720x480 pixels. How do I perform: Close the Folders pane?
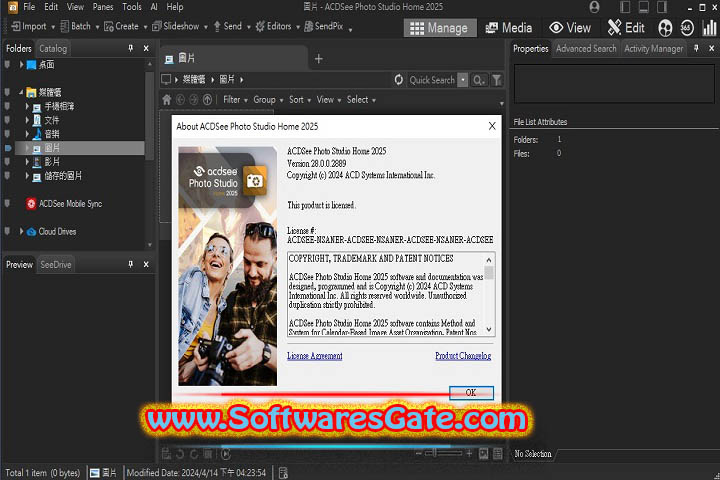click(x=146, y=48)
